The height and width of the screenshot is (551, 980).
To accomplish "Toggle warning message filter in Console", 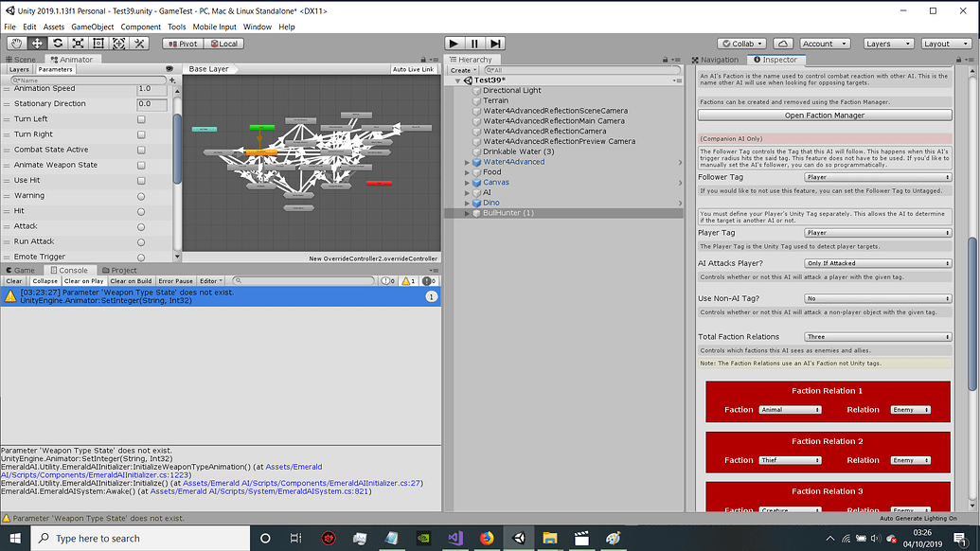I will click(408, 281).
